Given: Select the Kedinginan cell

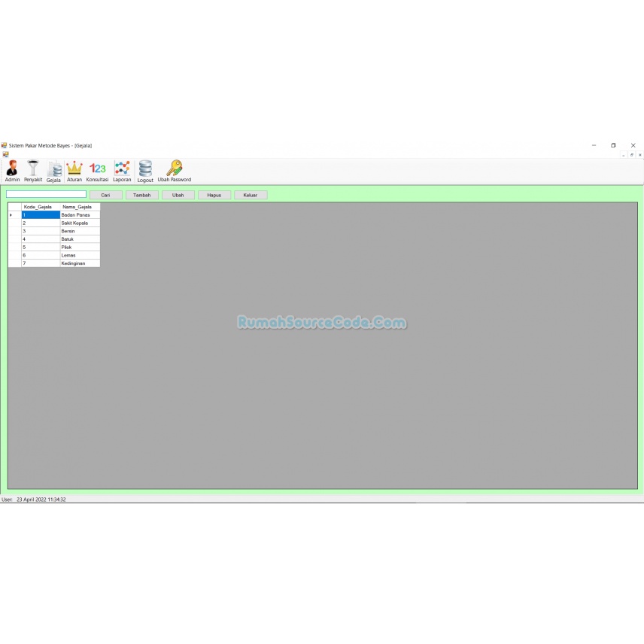Looking at the screenshot, I should coord(80,263).
